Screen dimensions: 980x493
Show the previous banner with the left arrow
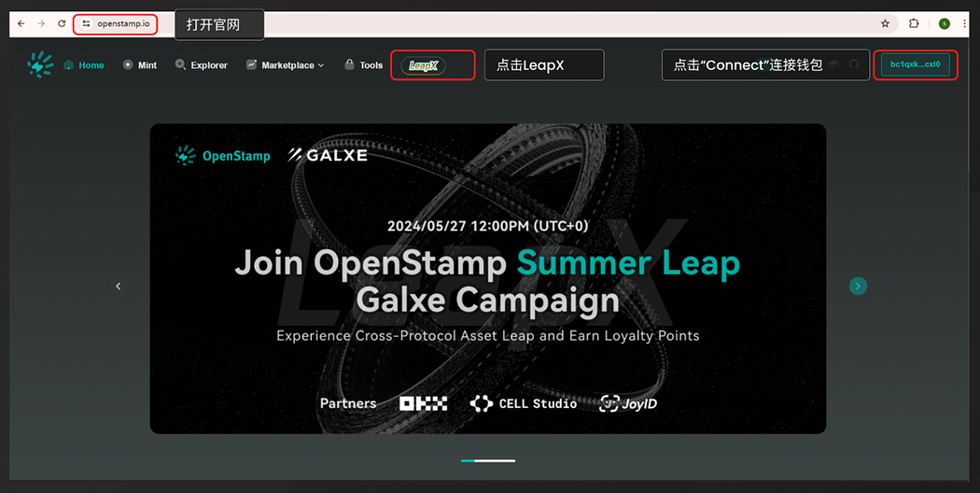(x=119, y=286)
